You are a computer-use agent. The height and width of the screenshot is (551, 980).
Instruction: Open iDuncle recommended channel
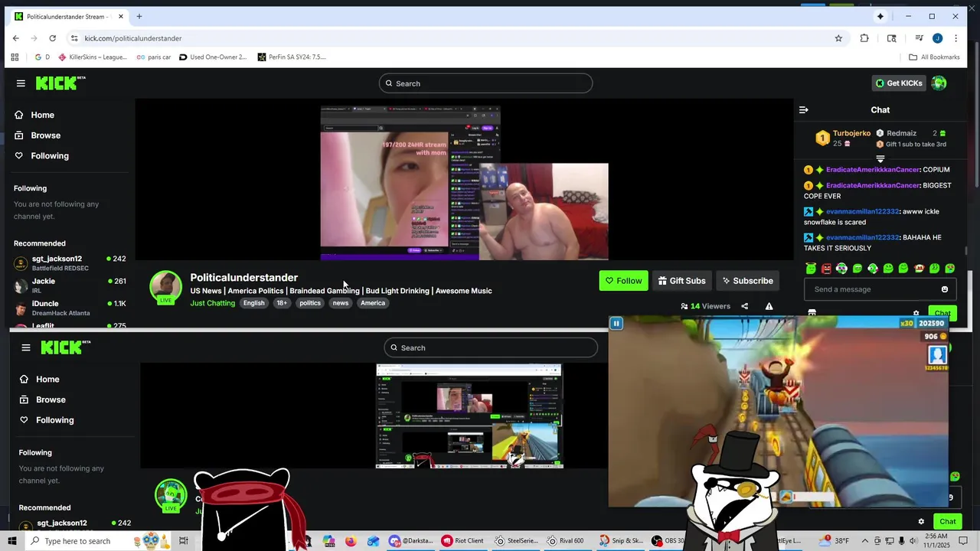coord(68,308)
